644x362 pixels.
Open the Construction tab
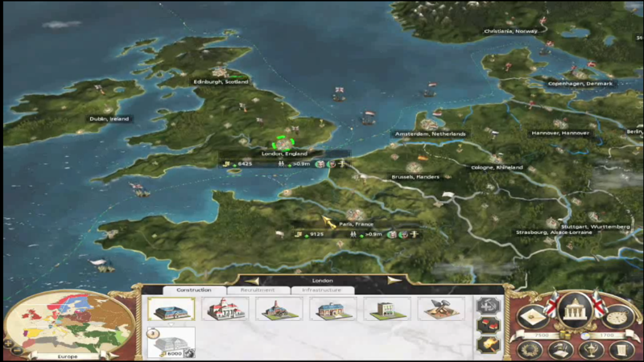tap(194, 290)
